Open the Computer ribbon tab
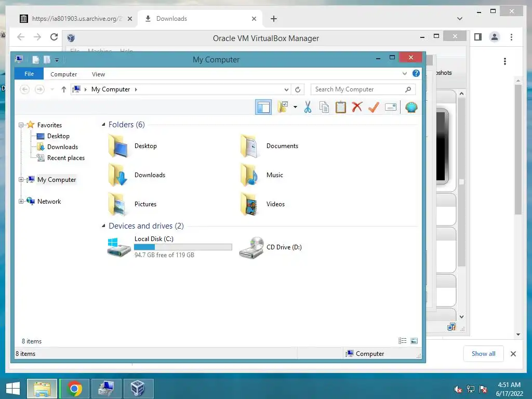Viewport: 532px width, 399px height. [x=63, y=74]
